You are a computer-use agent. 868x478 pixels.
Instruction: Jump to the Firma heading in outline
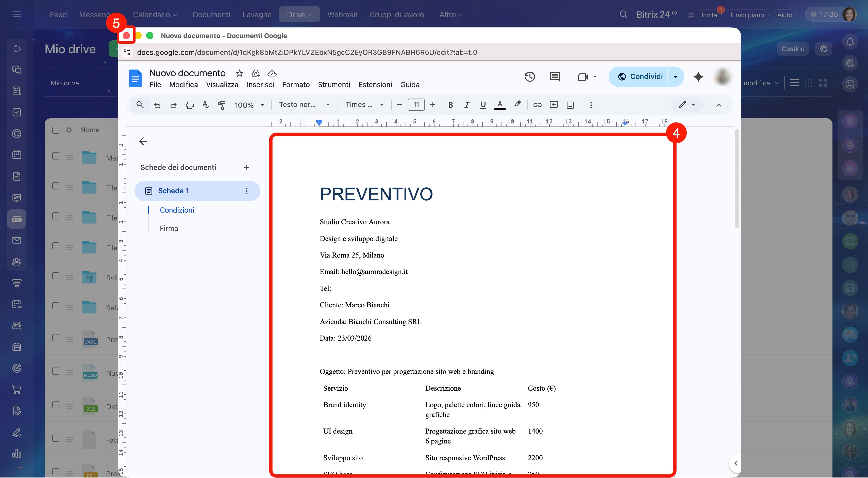[169, 229]
